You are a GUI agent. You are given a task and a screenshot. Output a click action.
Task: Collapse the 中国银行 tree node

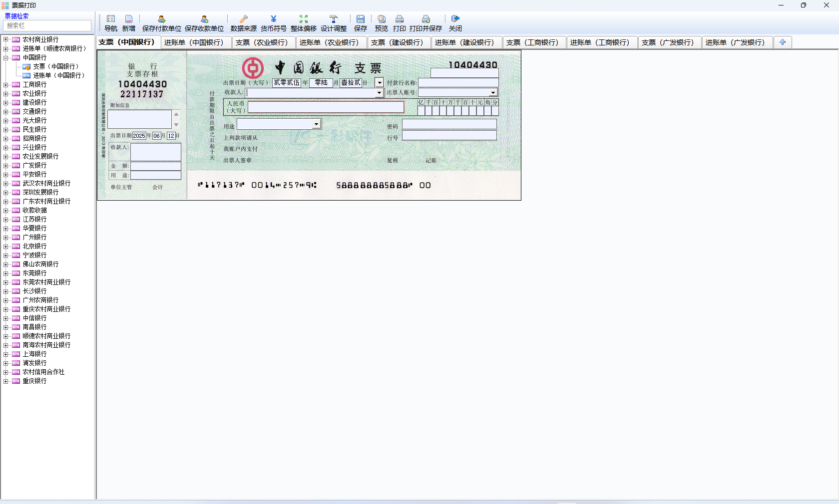pos(6,57)
